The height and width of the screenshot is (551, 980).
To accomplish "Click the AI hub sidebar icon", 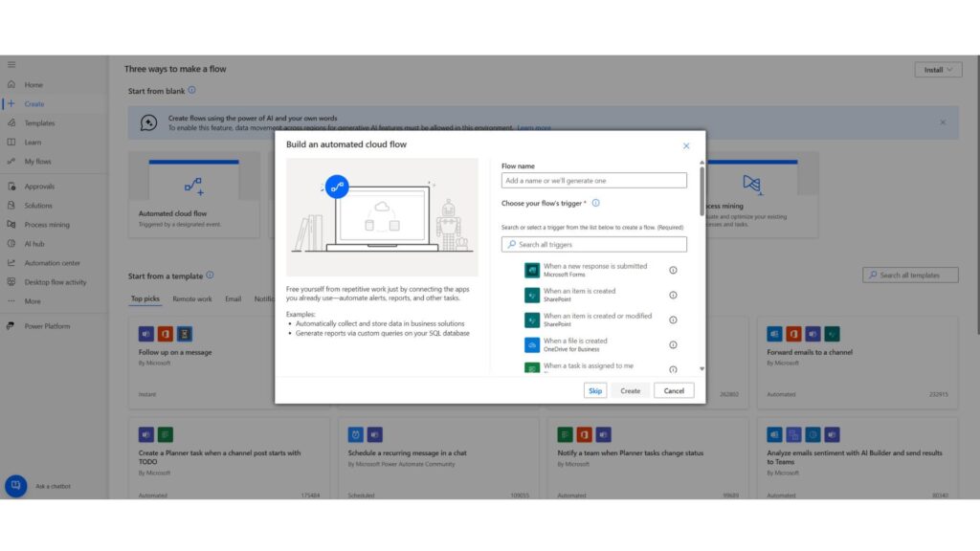I will [11, 244].
